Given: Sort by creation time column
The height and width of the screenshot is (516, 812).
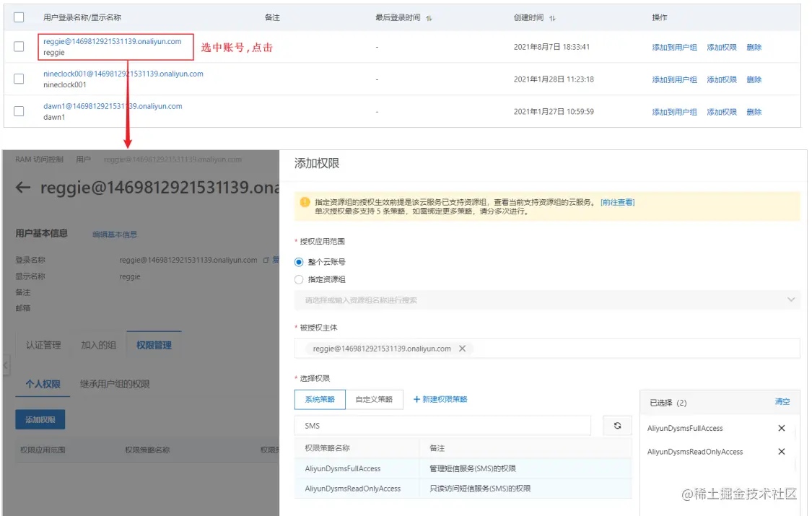Looking at the screenshot, I should (x=553, y=18).
